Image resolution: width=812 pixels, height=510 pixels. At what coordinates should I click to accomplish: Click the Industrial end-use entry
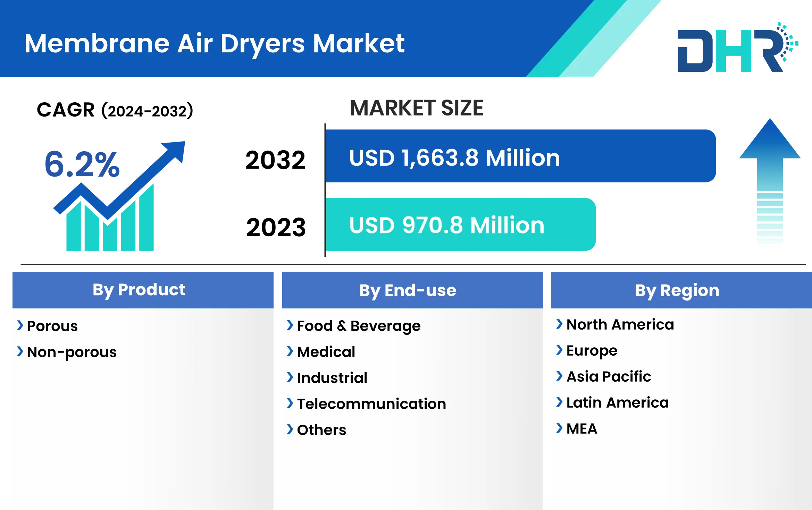[332, 378]
